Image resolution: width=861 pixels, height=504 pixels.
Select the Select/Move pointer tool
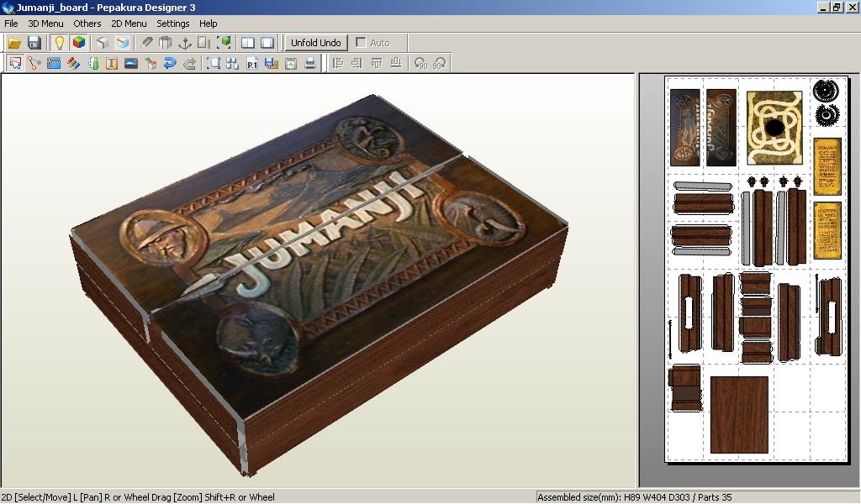click(x=15, y=64)
